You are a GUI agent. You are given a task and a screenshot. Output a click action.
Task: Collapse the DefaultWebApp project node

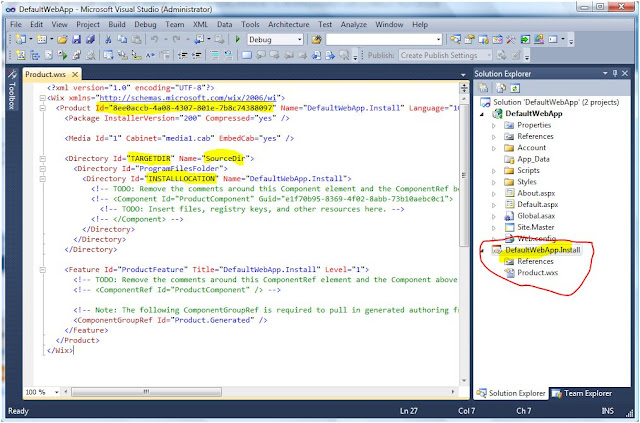pos(482,114)
